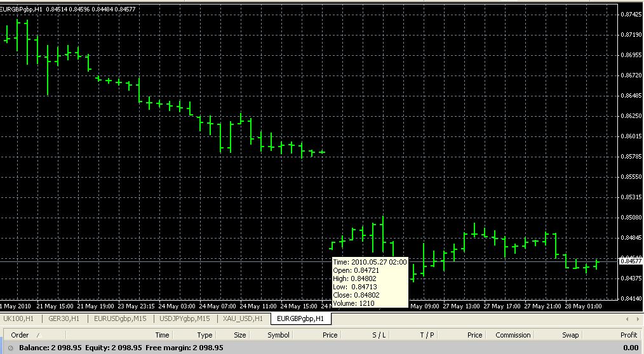Click the 0.85080 price scale label
Viewport: 644px width, 354px height.
(631, 218)
